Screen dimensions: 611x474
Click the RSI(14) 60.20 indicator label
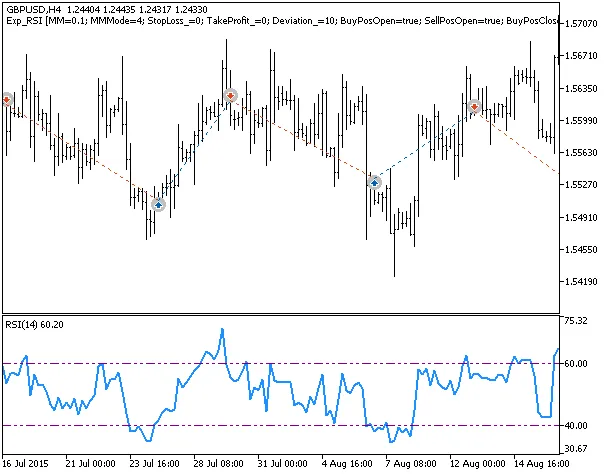coord(34,325)
